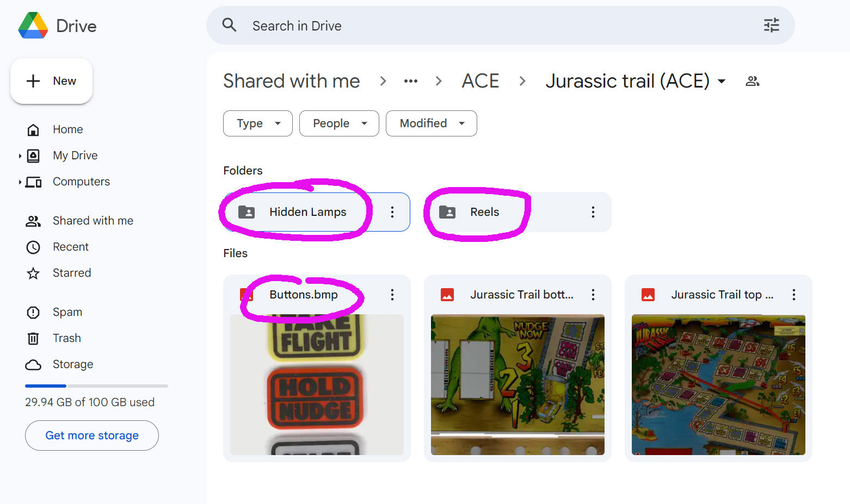Viewport: 850px width, 504px height.
Task: Open more actions for Jurassic Trail top file
Action: coord(793,295)
